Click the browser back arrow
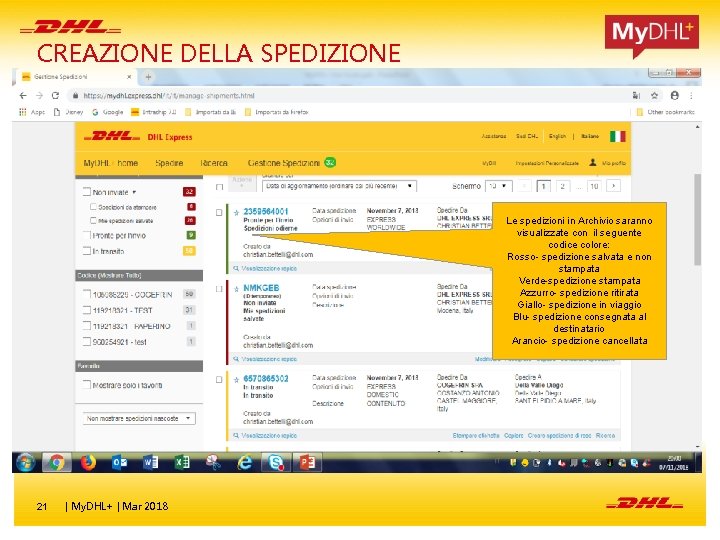The height and width of the screenshot is (540, 720). click(23, 96)
